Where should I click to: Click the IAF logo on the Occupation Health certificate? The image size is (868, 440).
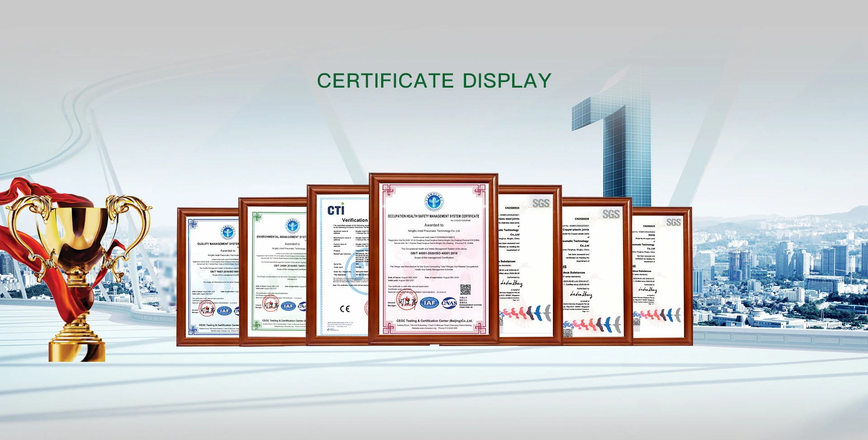click(429, 303)
